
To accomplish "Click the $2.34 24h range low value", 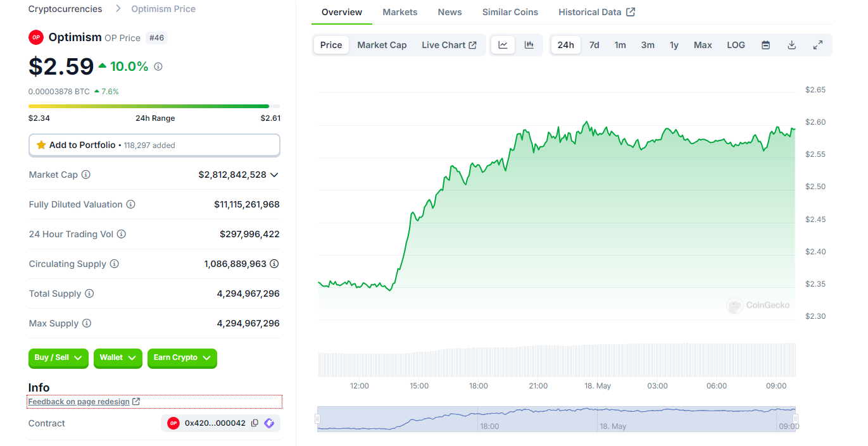I will point(39,118).
